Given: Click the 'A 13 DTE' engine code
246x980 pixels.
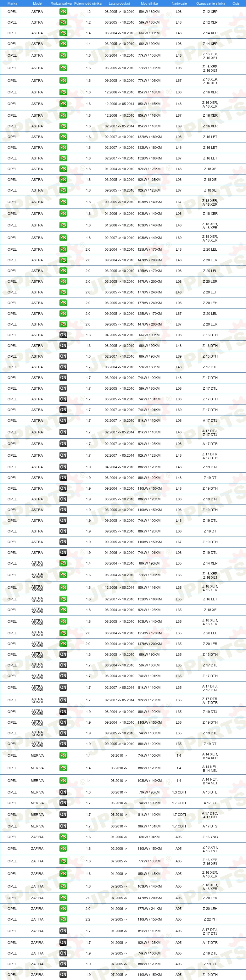Looking at the screenshot, I should [210, 792].
